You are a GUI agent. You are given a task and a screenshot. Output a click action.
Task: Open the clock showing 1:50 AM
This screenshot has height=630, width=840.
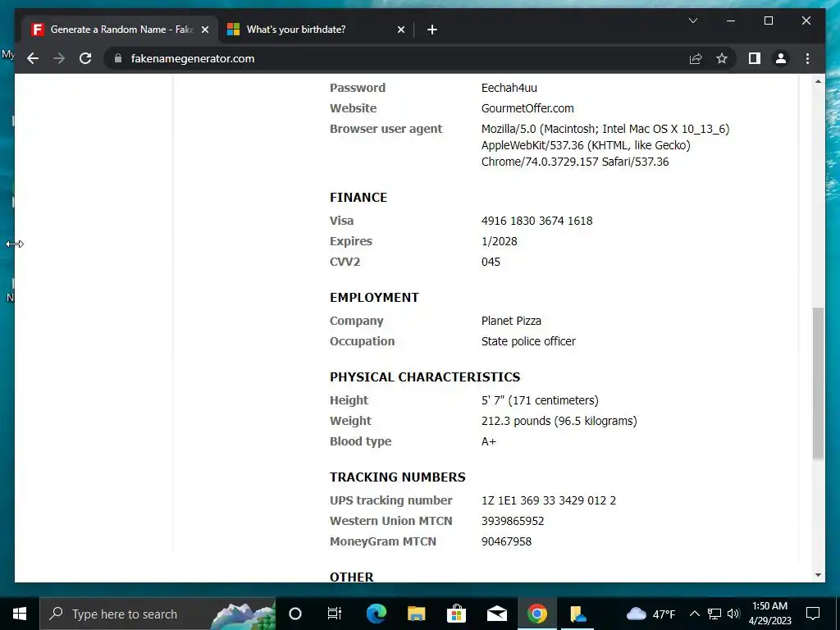pos(769,614)
